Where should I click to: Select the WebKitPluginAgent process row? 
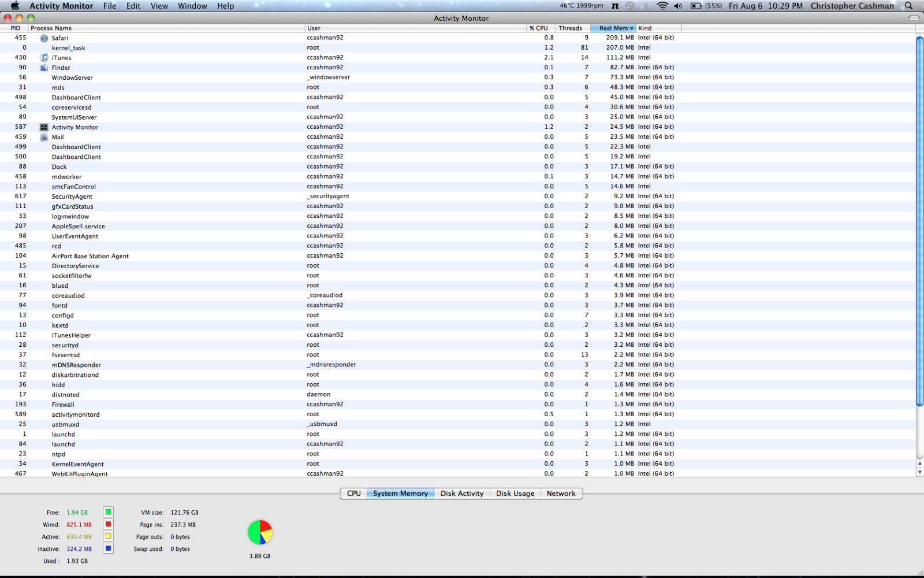click(x=457, y=473)
